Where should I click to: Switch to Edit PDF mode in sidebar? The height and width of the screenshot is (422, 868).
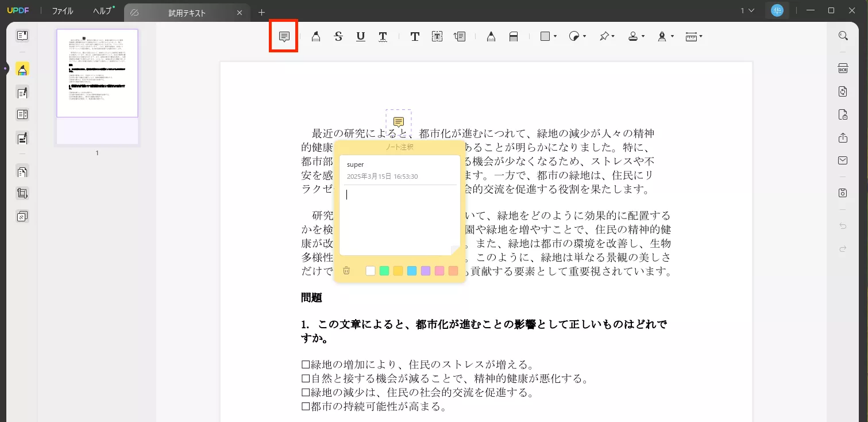(x=22, y=92)
